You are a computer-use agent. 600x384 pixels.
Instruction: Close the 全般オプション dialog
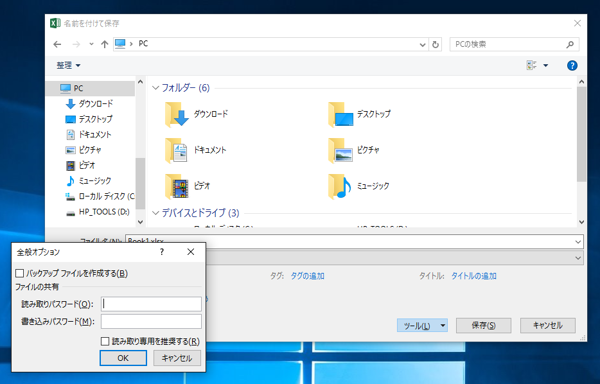click(191, 252)
